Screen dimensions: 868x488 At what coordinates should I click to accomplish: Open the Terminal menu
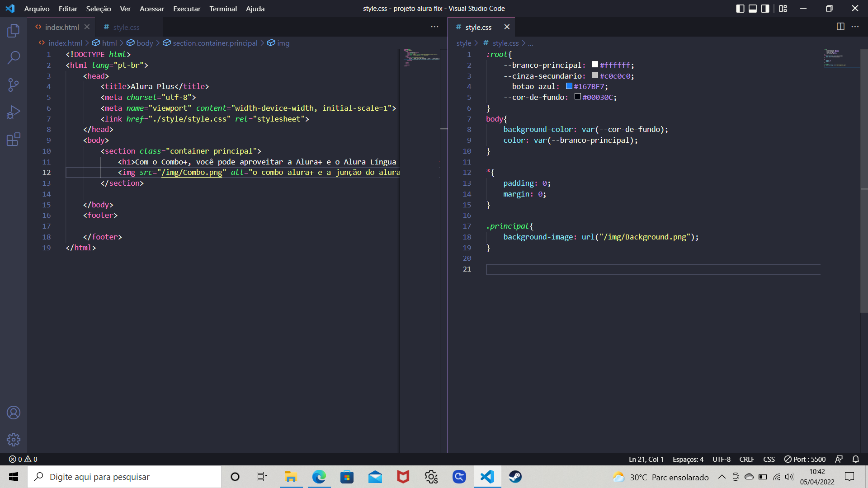[x=223, y=9]
